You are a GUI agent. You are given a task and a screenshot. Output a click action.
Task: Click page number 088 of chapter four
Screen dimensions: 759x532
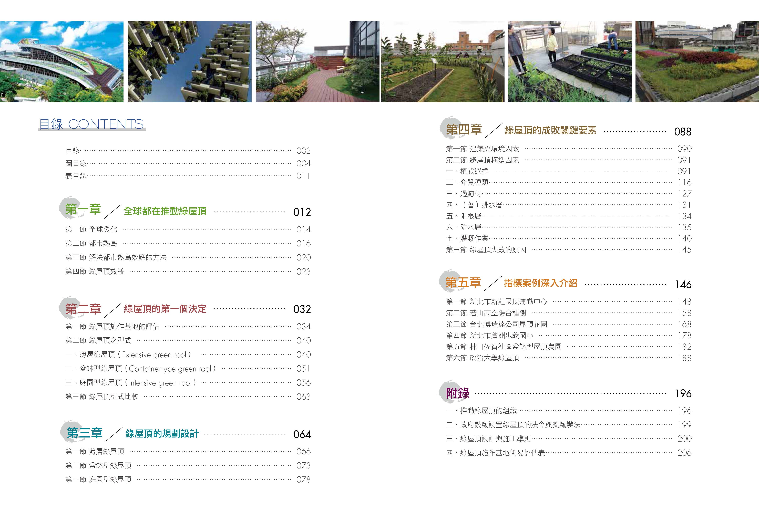(x=683, y=132)
